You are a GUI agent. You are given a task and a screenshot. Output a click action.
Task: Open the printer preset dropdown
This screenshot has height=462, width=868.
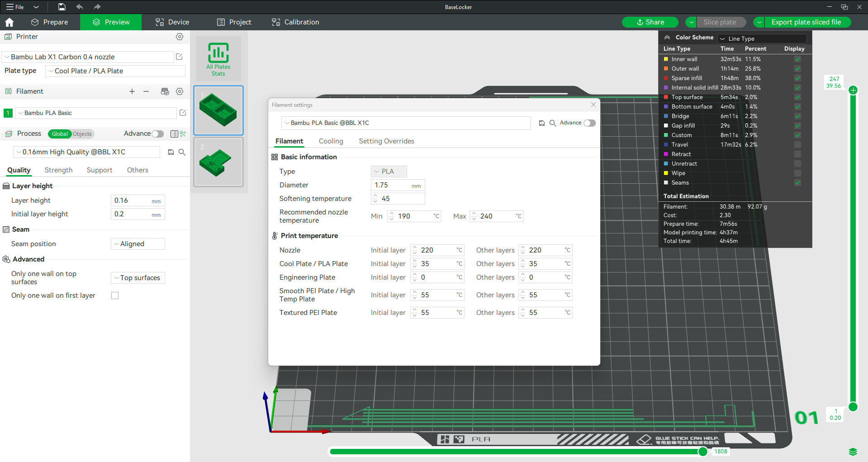[88, 57]
